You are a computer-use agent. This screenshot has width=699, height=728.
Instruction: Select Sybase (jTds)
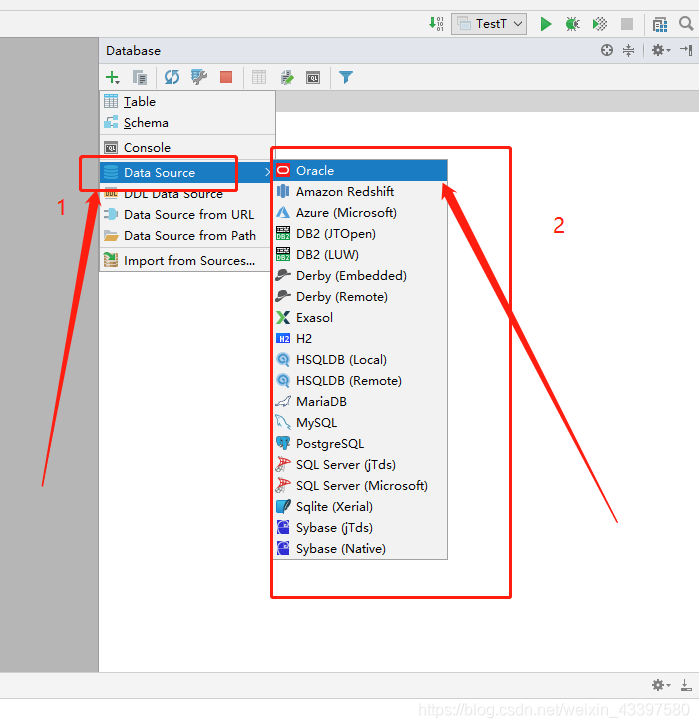coord(361,527)
